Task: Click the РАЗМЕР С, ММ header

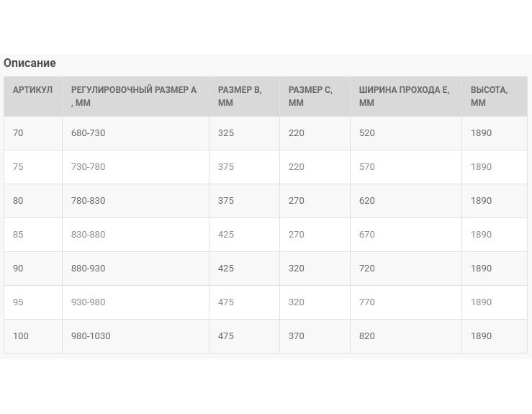Action: tap(315, 96)
